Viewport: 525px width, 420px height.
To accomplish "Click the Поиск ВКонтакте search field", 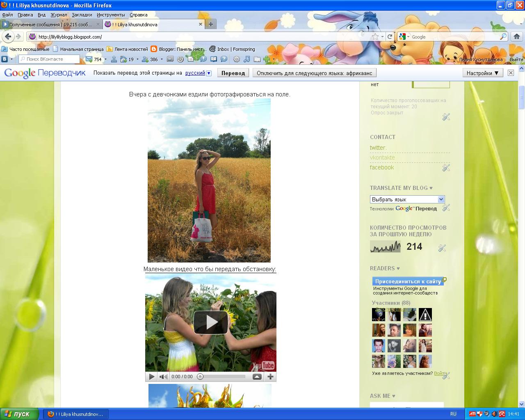I will pos(49,59).
